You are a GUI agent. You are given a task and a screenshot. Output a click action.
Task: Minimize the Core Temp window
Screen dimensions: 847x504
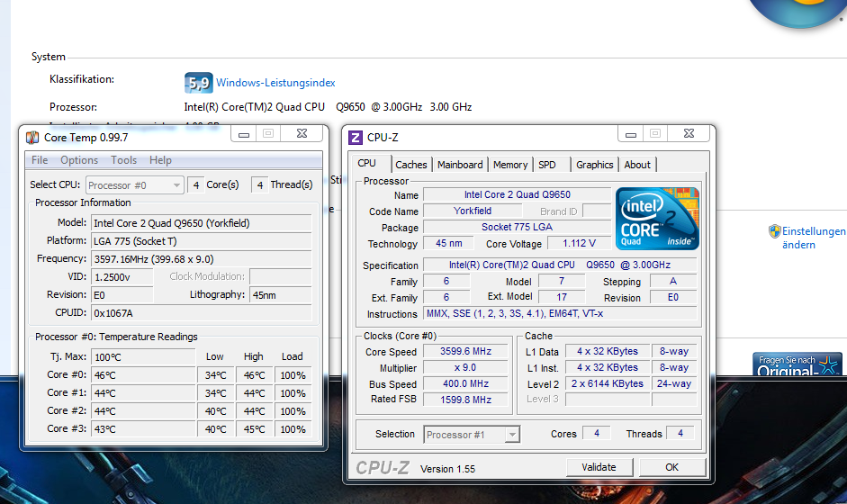(244, 133)
